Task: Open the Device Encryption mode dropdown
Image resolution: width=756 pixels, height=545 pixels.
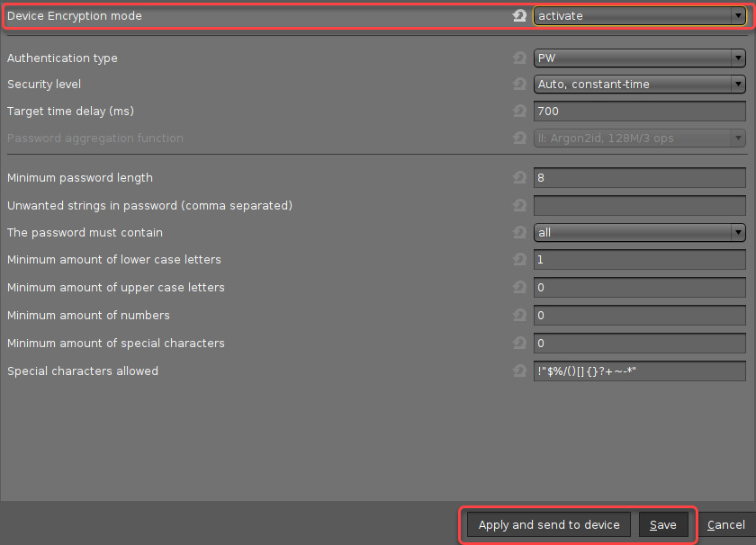Action: click(639, 16)
